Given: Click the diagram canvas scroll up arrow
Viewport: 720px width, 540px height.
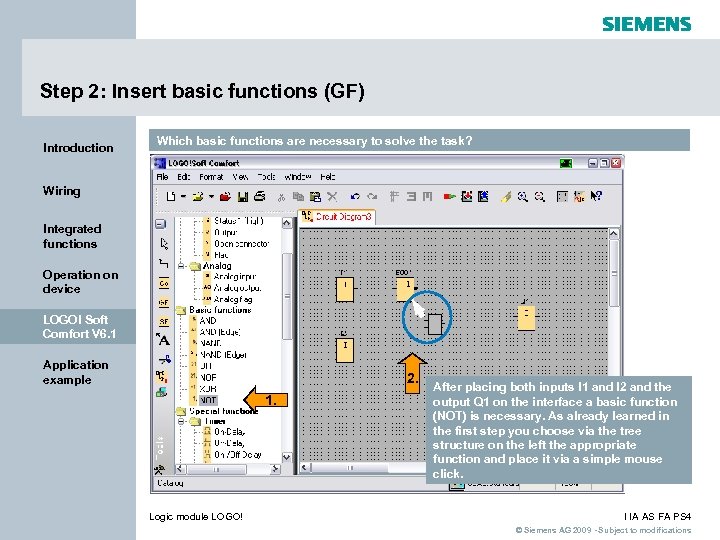Looking at the screenshot, I should pos(613,233).
